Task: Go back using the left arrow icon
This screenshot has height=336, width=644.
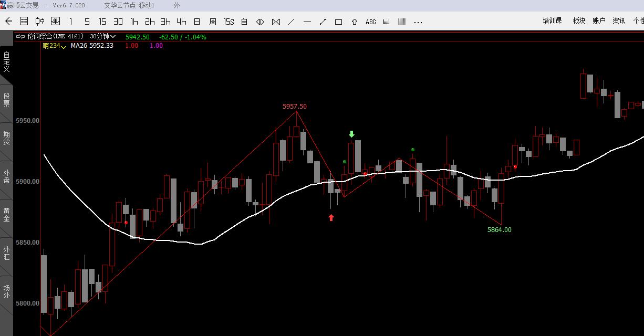Action: coord(8,22)
